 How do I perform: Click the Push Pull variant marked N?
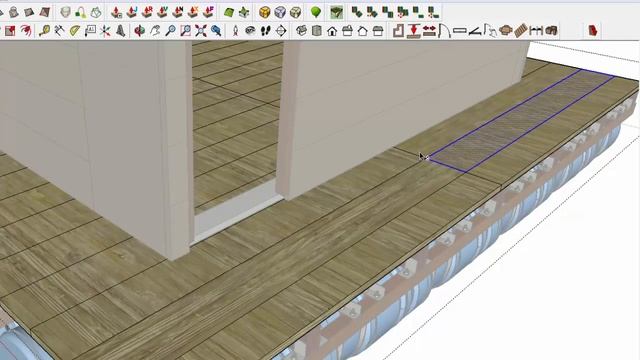(x=178, y=12)
